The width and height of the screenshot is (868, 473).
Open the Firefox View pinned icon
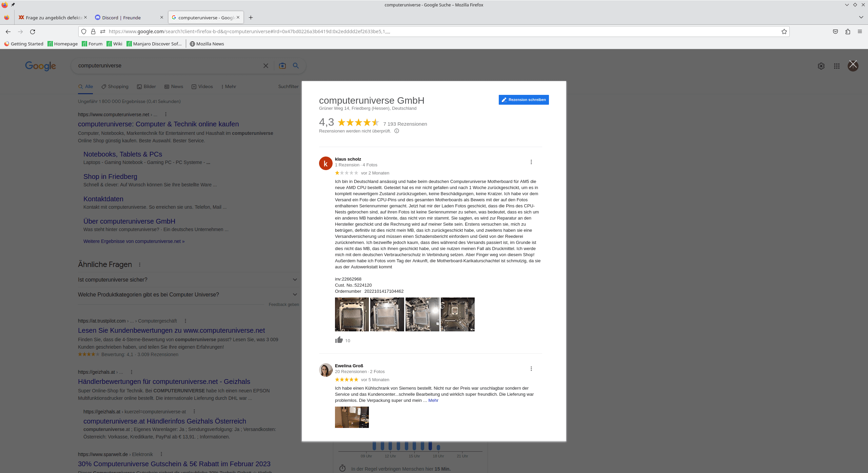pyautogui.click(x=7, y=18)
